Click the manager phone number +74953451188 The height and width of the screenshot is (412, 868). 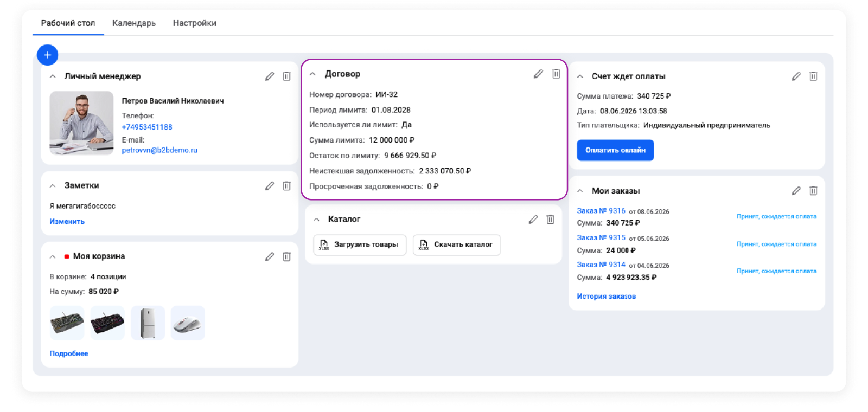pyautogui.click(x=147, y=127)
